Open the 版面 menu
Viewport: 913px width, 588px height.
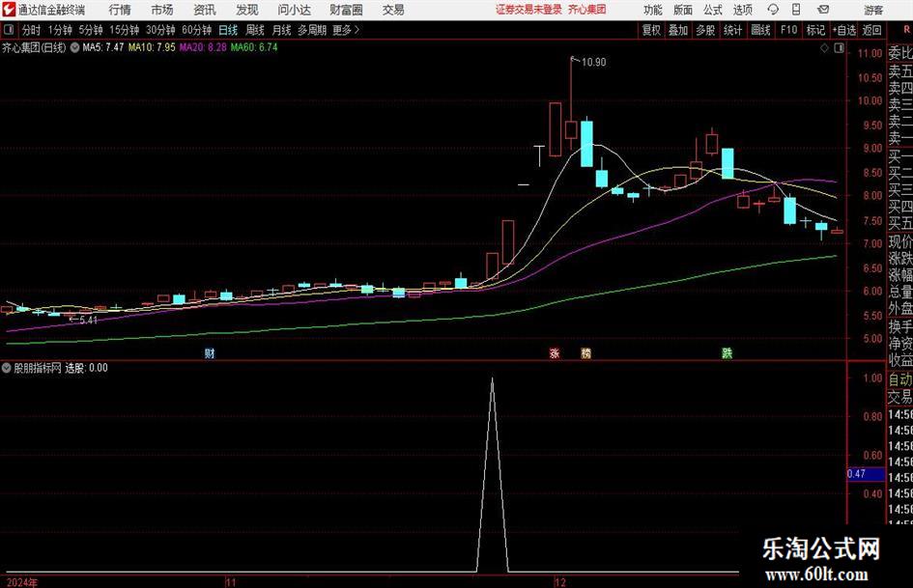click(x=683, y=10)
